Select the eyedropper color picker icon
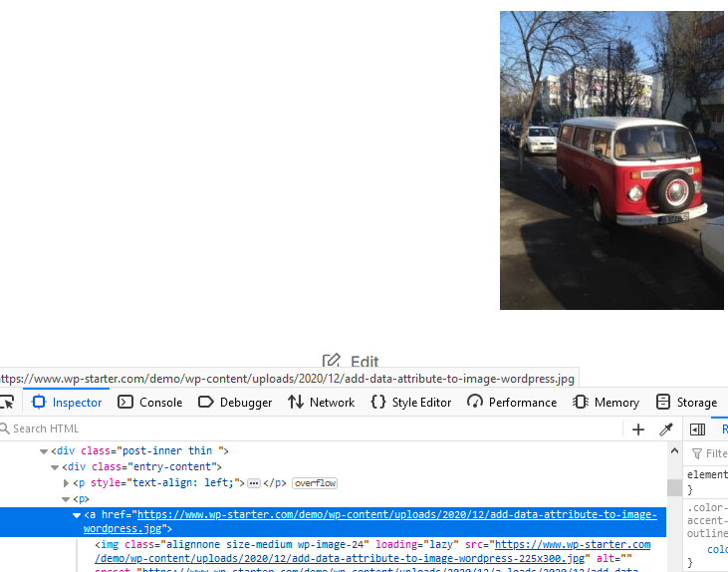Screen dimensions: 728x572 point(666,429)
